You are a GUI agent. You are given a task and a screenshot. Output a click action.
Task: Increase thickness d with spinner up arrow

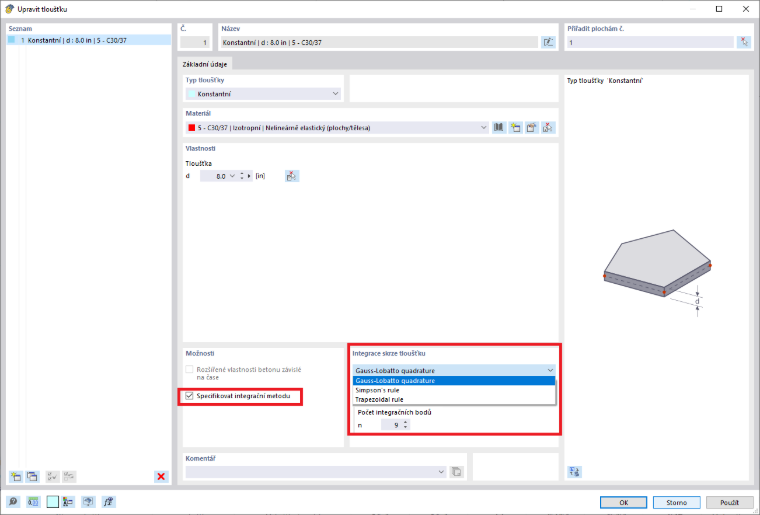(x=242, y=173)
